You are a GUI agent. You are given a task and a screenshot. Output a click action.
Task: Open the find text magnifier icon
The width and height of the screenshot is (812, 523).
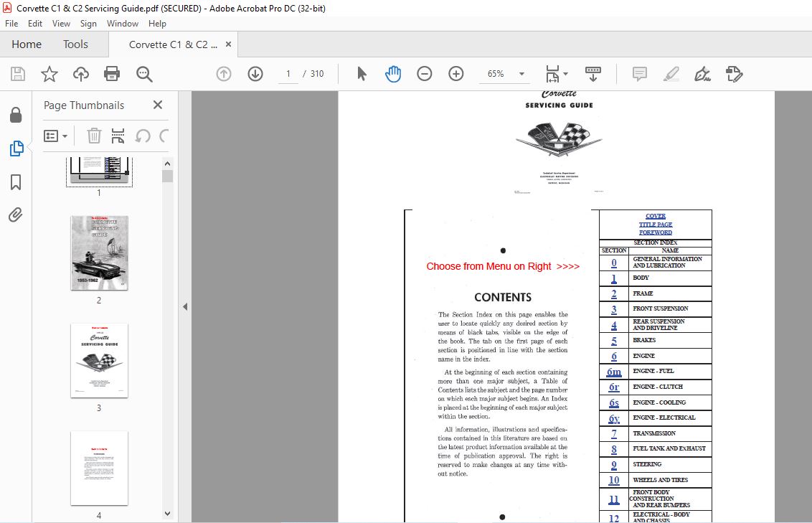tap(144, 74)
